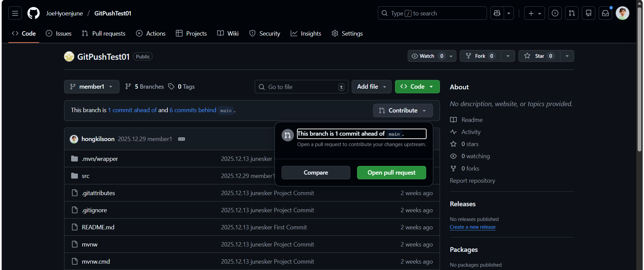The width and height of the screenshot is (644, 270).
Task: Click the Watch button
Action: (x=432, y=56)
